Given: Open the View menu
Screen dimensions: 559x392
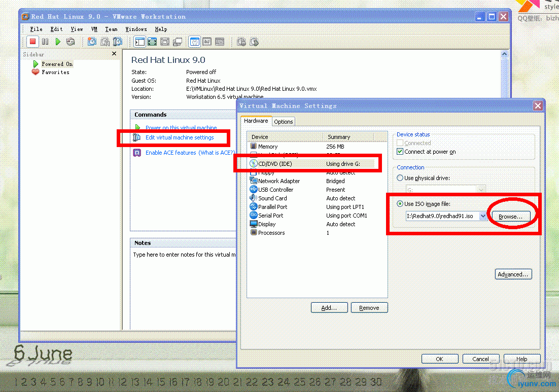Looking at the screenshot, I should pos(77,29).
